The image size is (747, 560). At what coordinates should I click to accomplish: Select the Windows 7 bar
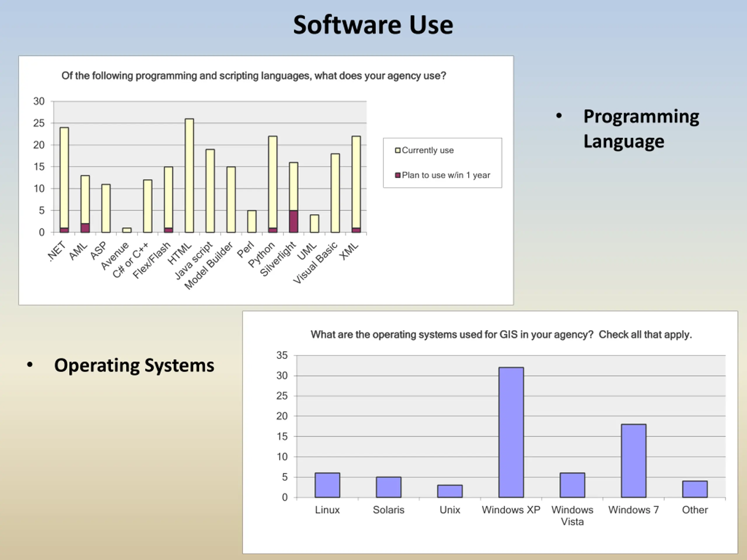click(633, 461)
